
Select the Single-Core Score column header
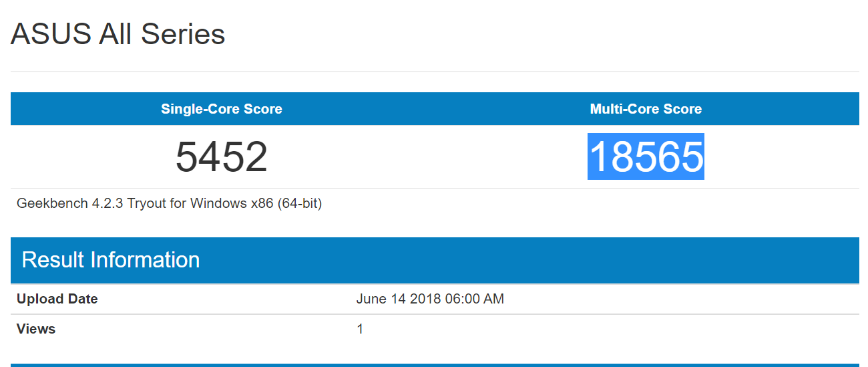click(x=222, y=109)
